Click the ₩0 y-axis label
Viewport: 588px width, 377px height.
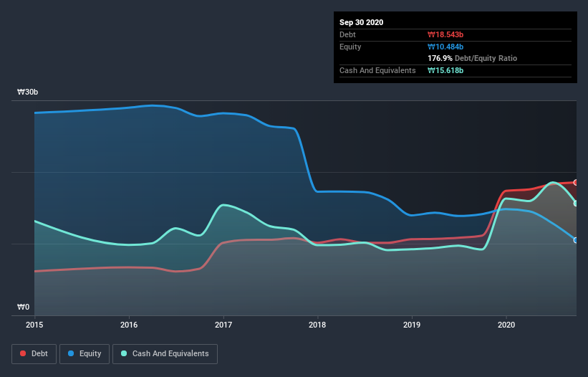(23, 307)
